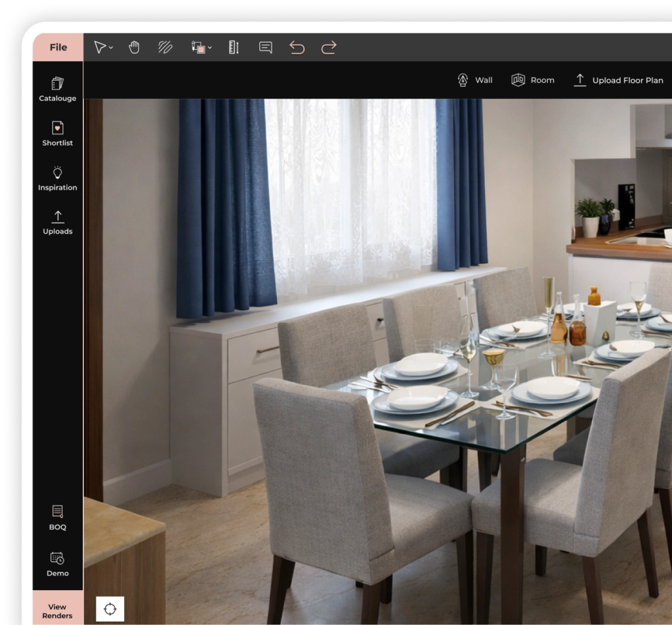Open the File menu

[x=58, y=47]
